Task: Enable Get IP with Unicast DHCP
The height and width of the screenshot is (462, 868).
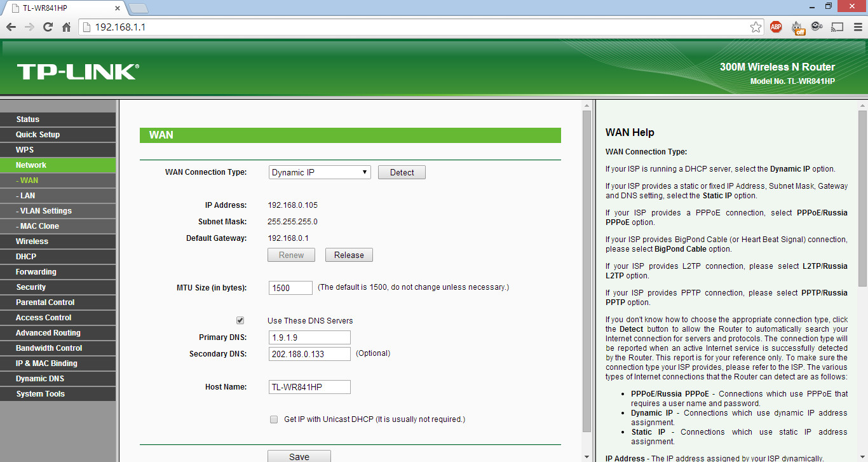Action: point(274,419)
